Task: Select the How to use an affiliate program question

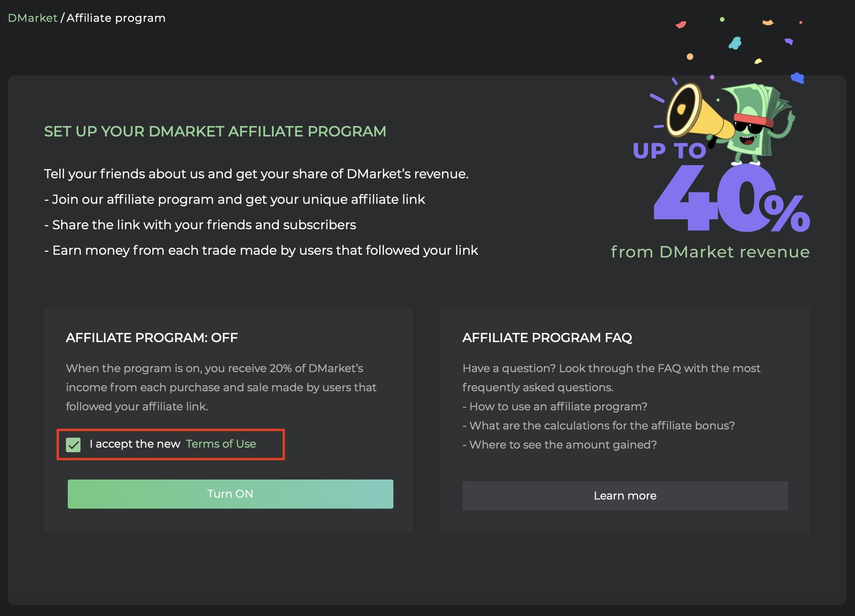Action: click(555, 406)
